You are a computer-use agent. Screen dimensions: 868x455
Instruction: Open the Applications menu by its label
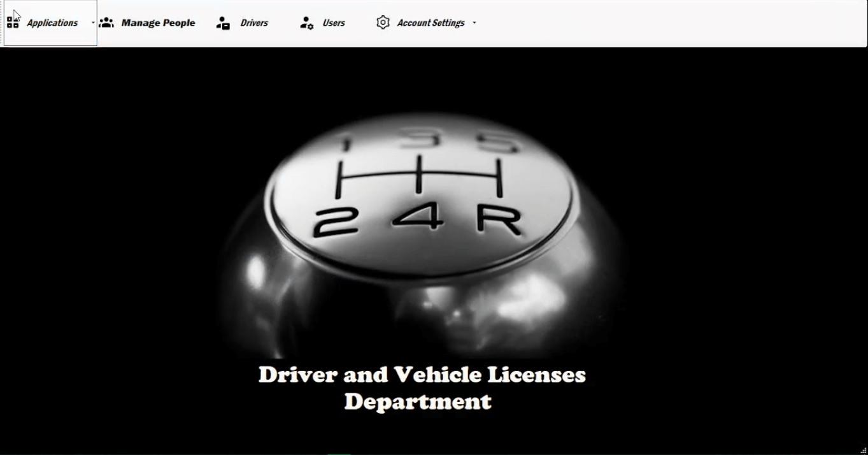pos(52,23)
